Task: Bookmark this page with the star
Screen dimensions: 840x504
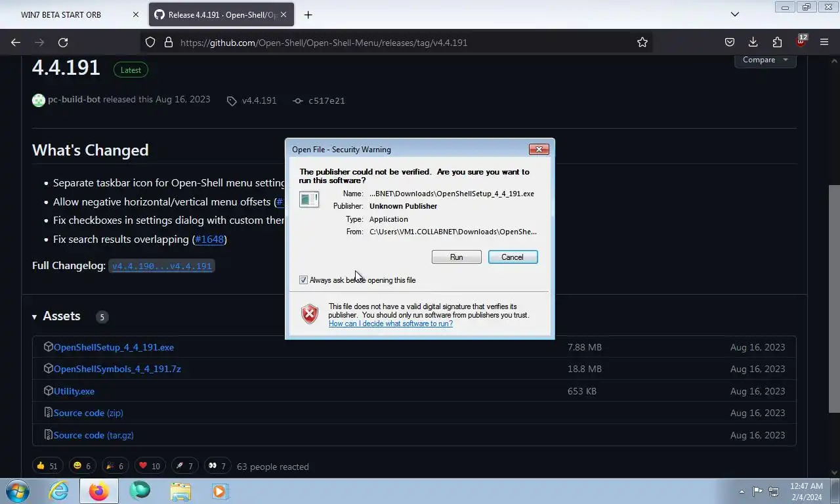Action: tap(642, 42)
